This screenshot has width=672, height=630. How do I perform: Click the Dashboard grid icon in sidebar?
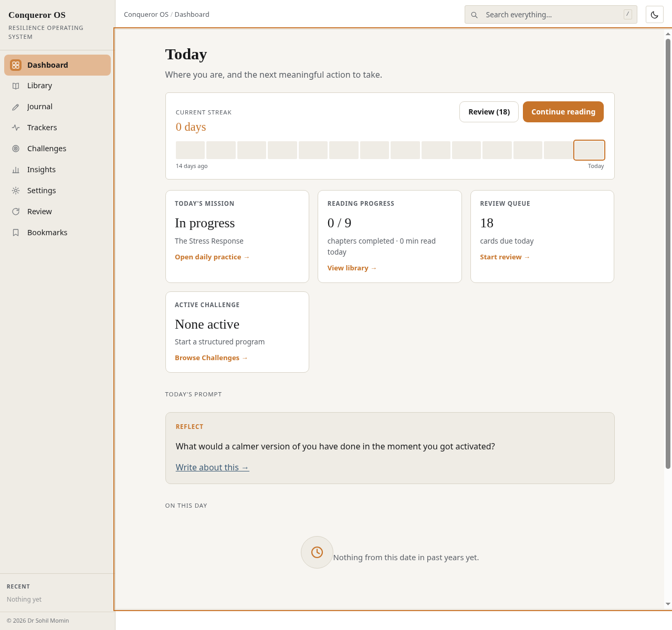coord(16,65)
